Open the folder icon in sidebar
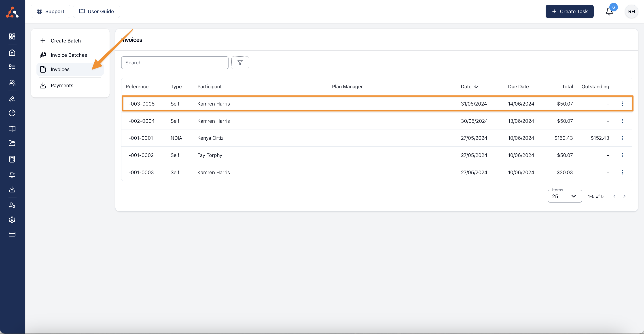 point(12,143)
